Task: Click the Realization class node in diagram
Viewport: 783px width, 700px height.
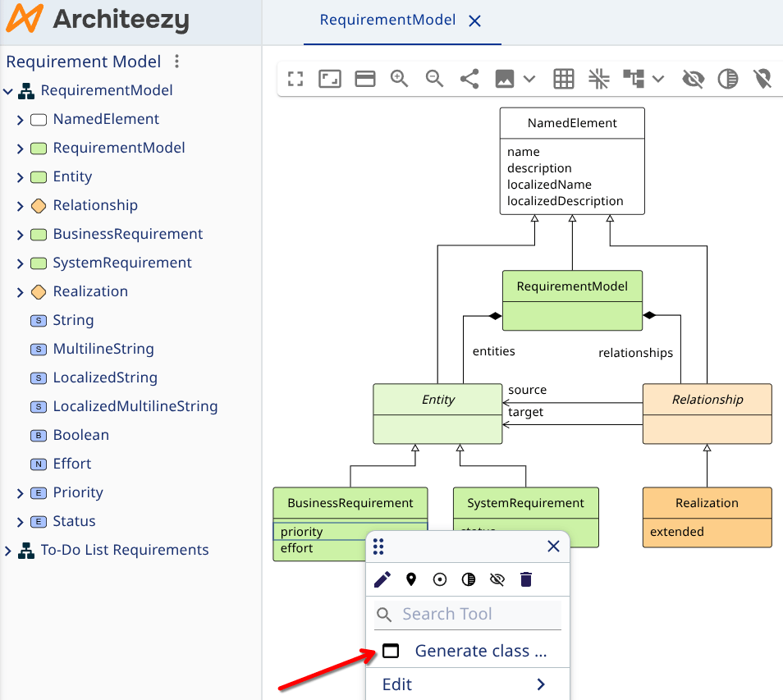Action: click(x=707, y=503)
